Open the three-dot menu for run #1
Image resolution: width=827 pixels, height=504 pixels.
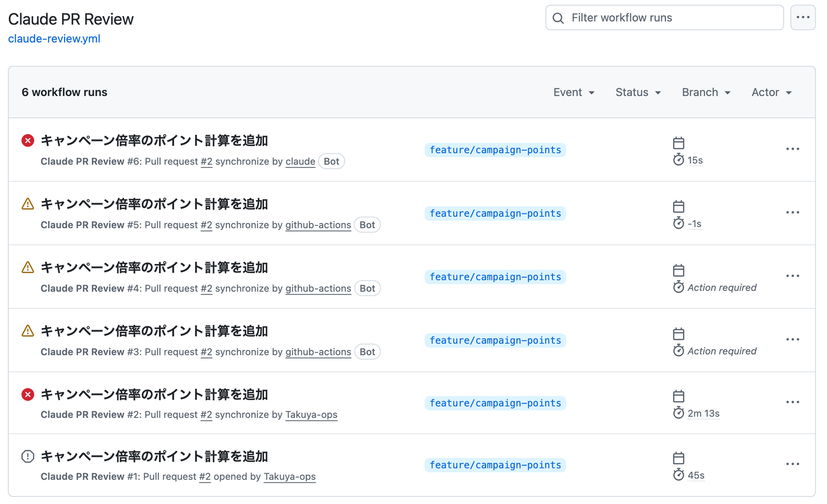(x=792, y=464)
